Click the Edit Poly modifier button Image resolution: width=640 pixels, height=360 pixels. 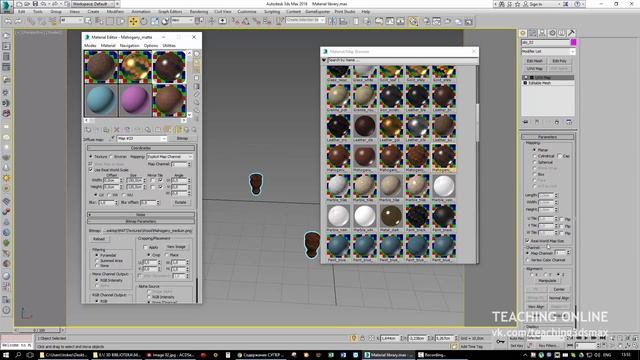click(559, 61)
